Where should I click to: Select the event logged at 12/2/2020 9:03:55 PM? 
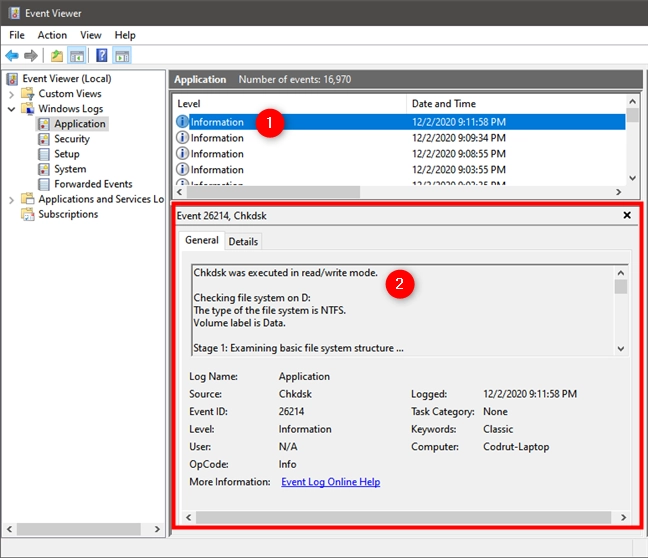pyautogui.click(x=400, y=169)
